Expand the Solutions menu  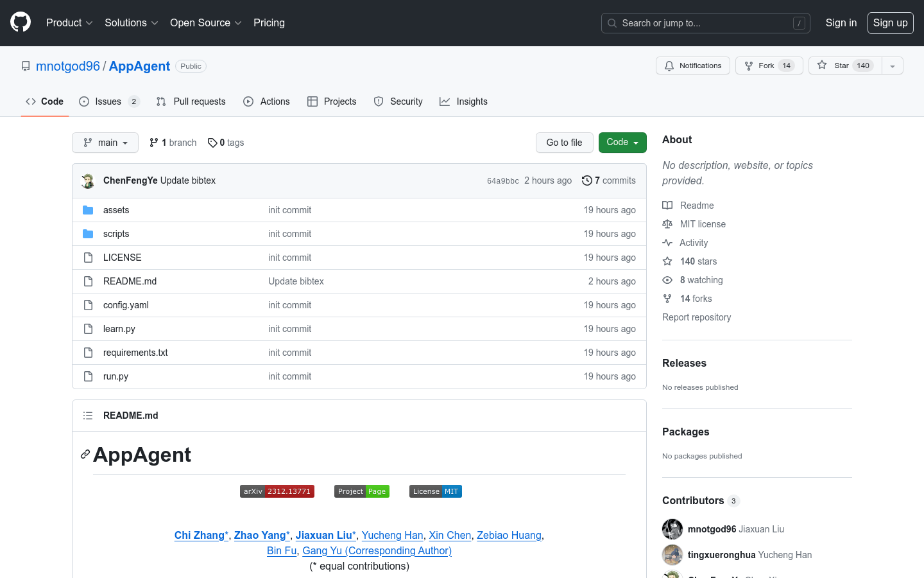131,22
